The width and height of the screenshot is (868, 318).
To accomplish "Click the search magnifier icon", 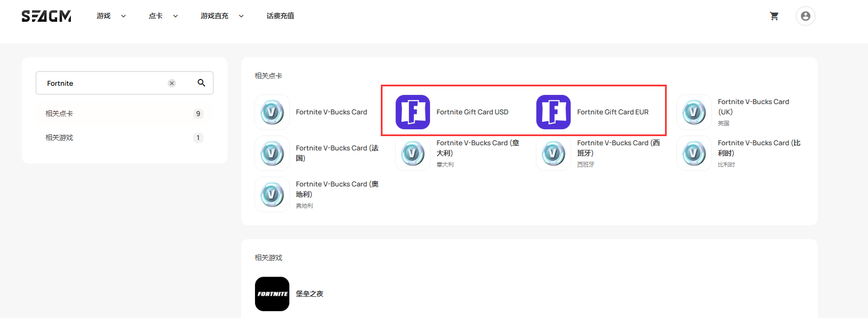I will [201, 83].
